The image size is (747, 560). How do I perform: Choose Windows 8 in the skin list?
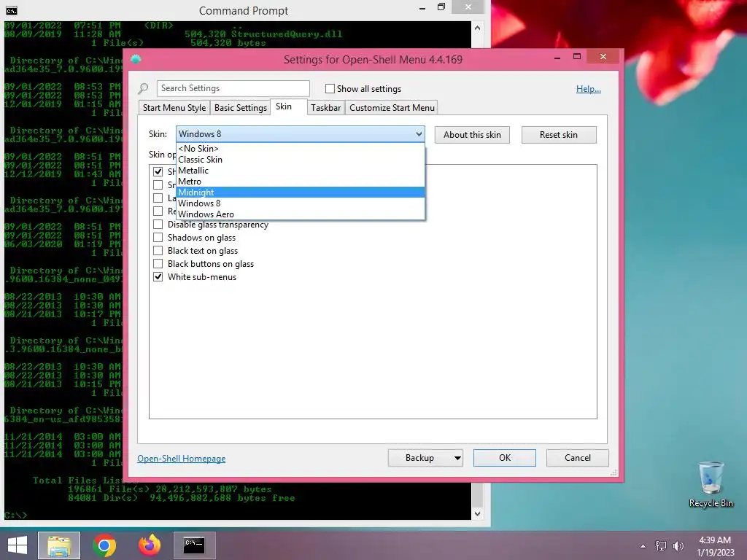pyautogui.click(x=300, y=203)
